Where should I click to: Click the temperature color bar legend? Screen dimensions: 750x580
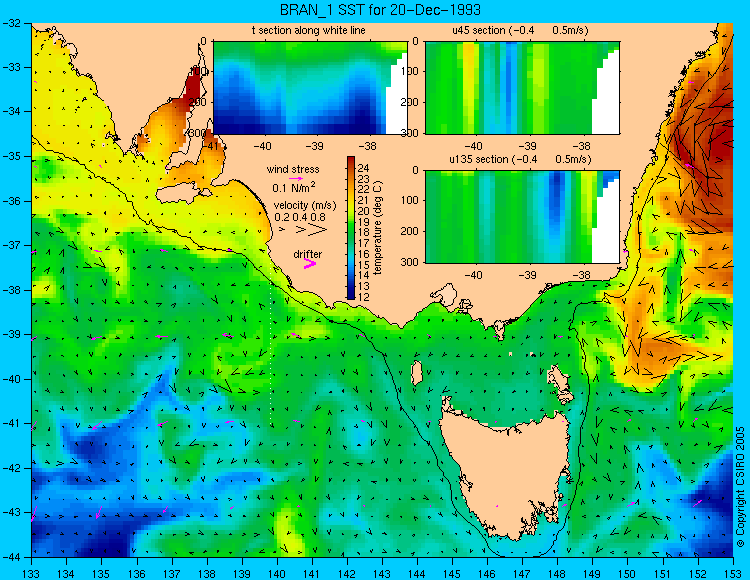[x=351, y=228]
